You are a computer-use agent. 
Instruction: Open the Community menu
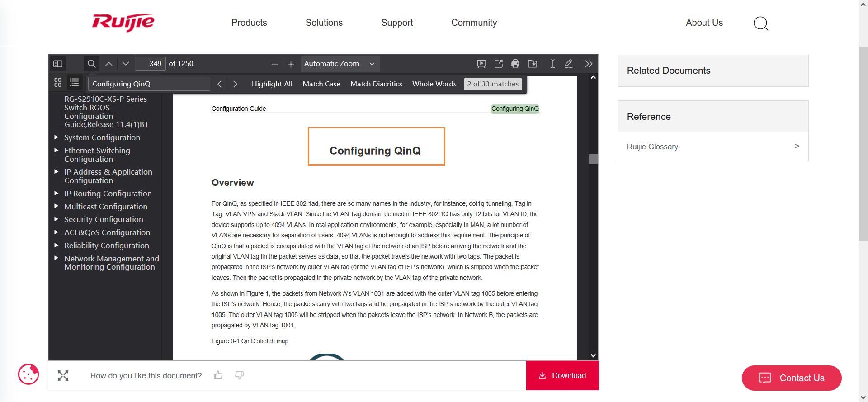coord(474,23)
